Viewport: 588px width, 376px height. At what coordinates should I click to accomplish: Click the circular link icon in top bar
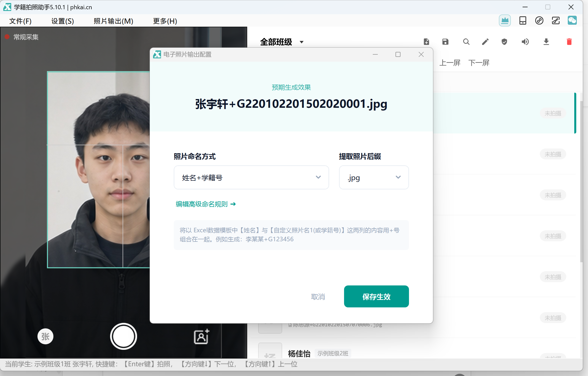(539, 20)
